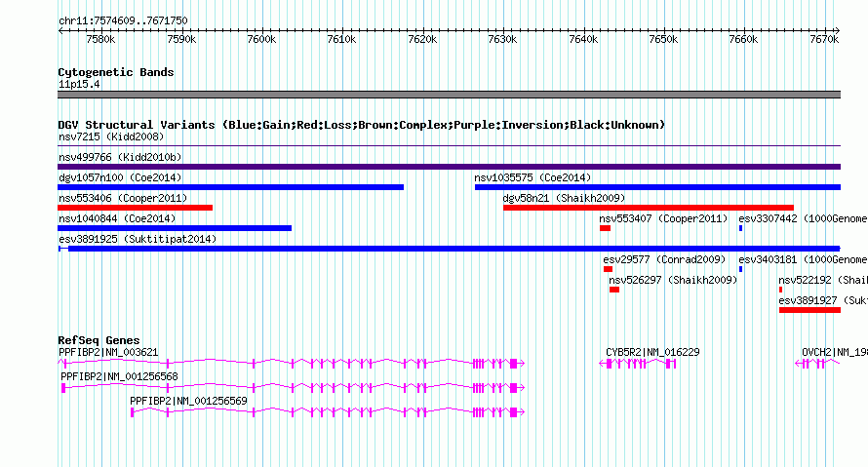Open the RefSeq Genes track title
This screenshot has width=868, height=467.
pyautogui.click(x=99, y=340)
